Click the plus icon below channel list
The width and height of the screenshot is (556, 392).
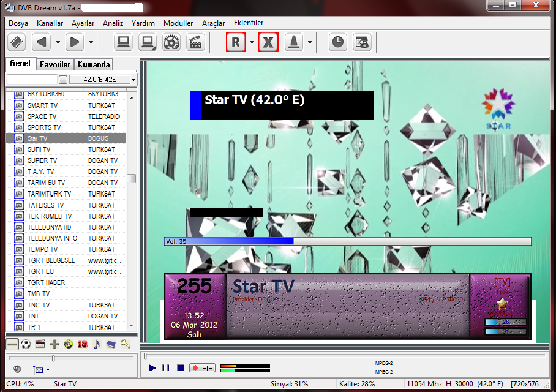pos(54,344)
